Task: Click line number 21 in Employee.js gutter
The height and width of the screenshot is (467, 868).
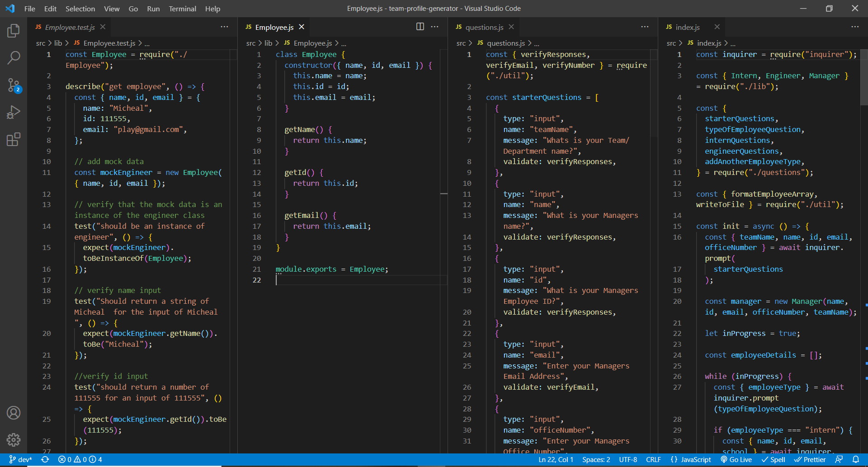Action: 256,269
